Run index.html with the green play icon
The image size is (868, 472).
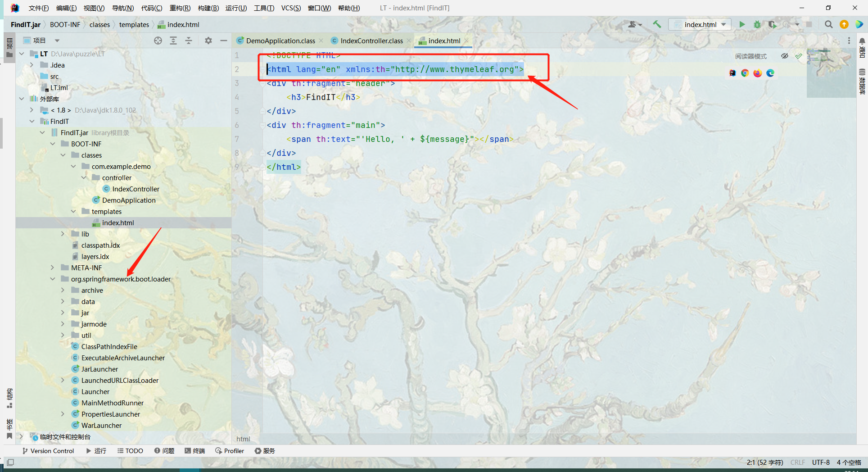pos(742,24)
